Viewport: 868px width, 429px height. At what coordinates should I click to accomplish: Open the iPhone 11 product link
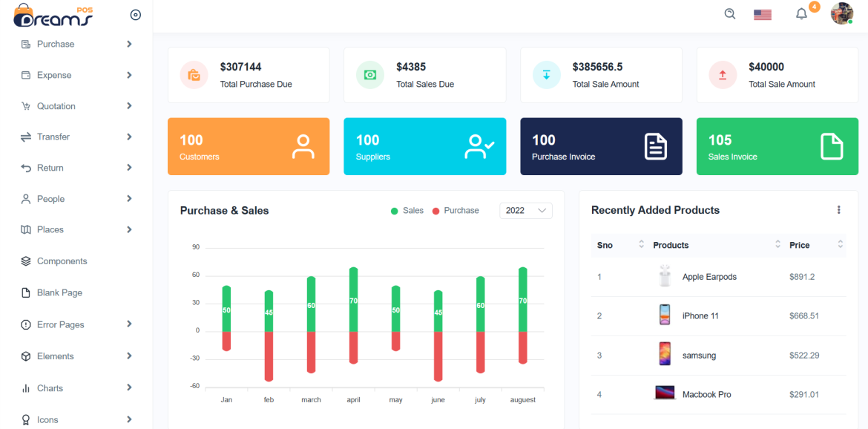pos(699,315)
